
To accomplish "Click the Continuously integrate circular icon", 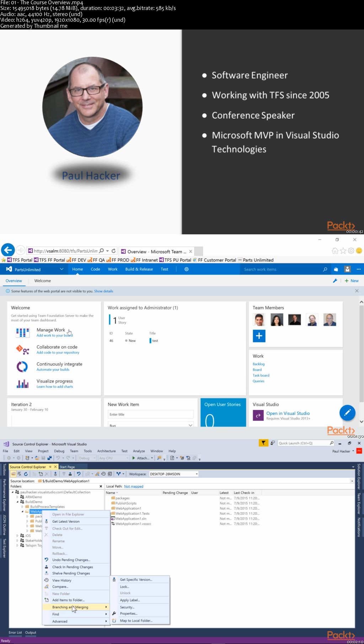I will pyautogui.click(x=22, y=367).
